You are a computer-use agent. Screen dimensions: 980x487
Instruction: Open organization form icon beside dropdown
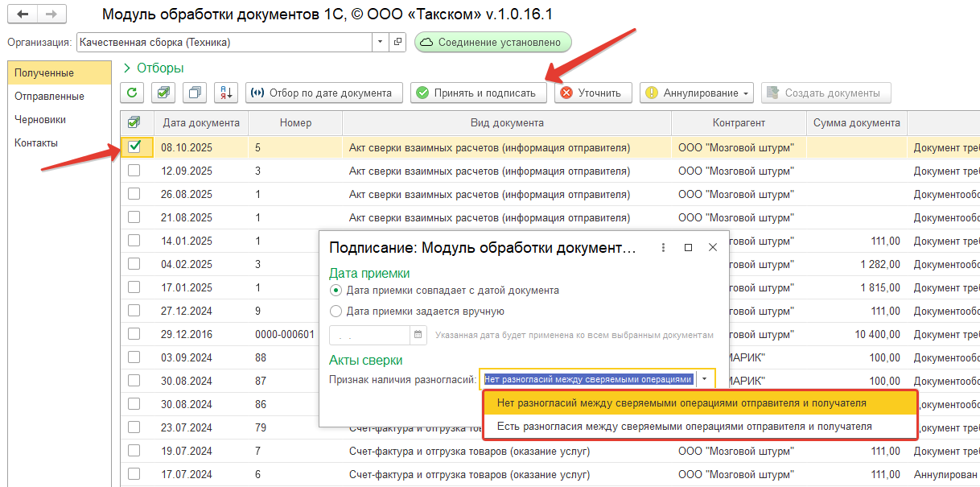pos(397,42)
